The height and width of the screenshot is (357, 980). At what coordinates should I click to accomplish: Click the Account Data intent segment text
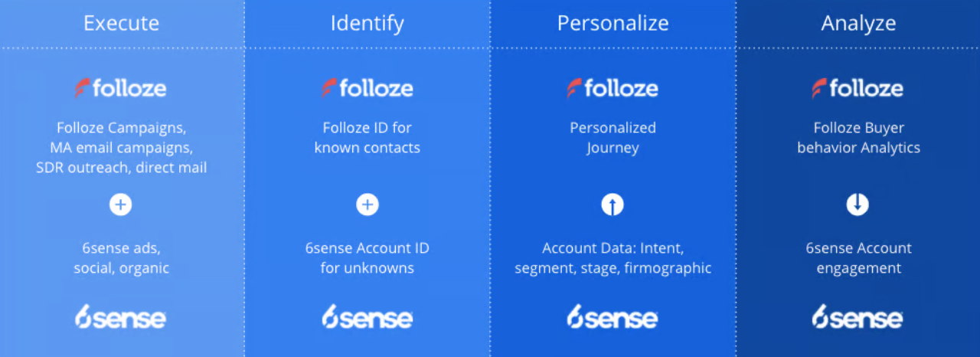click(612, 258)
